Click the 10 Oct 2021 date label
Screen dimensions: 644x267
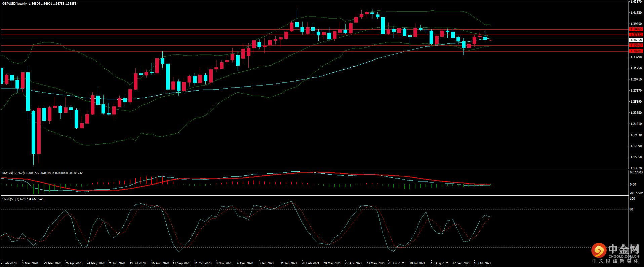pos(483,263)
